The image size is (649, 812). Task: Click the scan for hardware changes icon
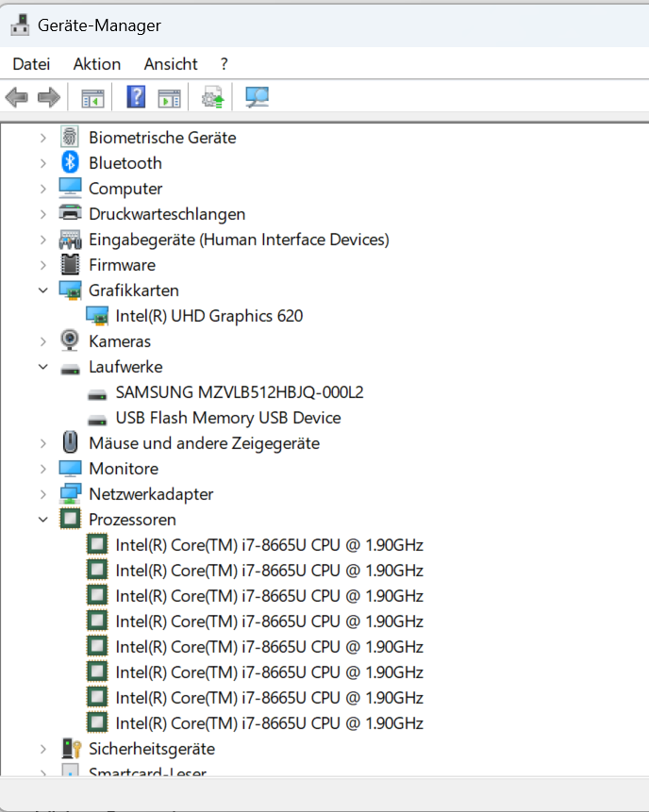coord(257,97)
